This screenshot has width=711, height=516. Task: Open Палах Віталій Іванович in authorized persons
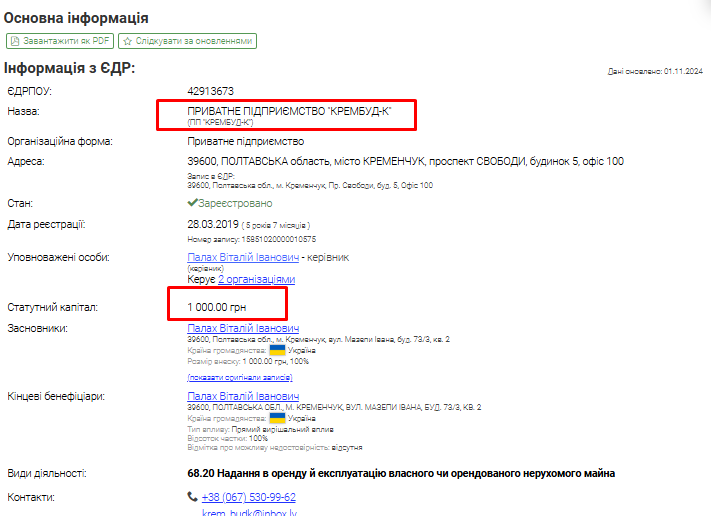[x=243, y=258]
